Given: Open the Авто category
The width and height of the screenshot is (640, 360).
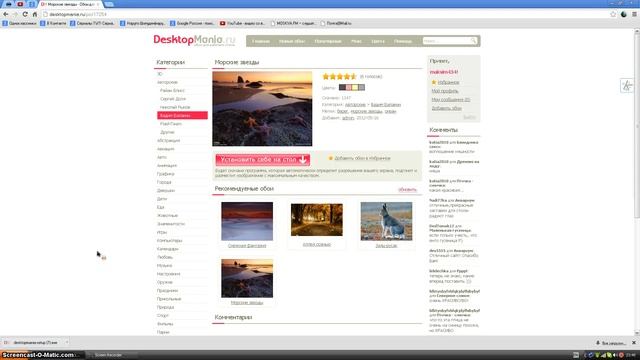Looking at the screenshot, I should 162,157.
